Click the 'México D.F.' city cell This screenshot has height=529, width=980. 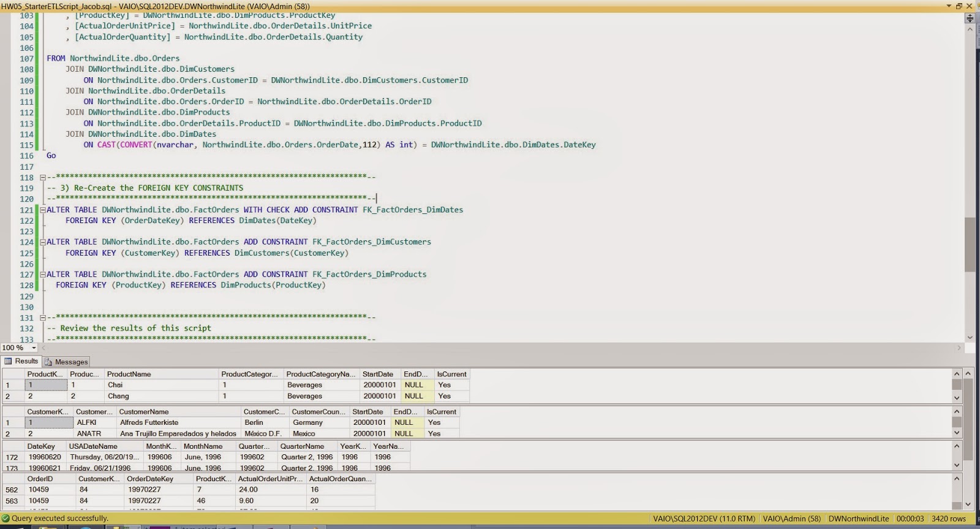(x=265, y=433)
